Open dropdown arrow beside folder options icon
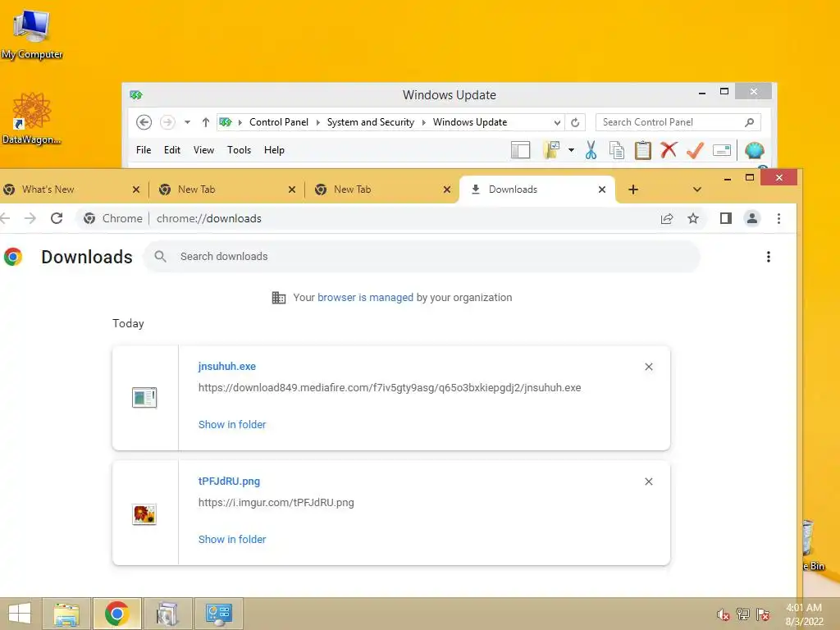This screenshot has height=630, width=840. tap(571, 151)
